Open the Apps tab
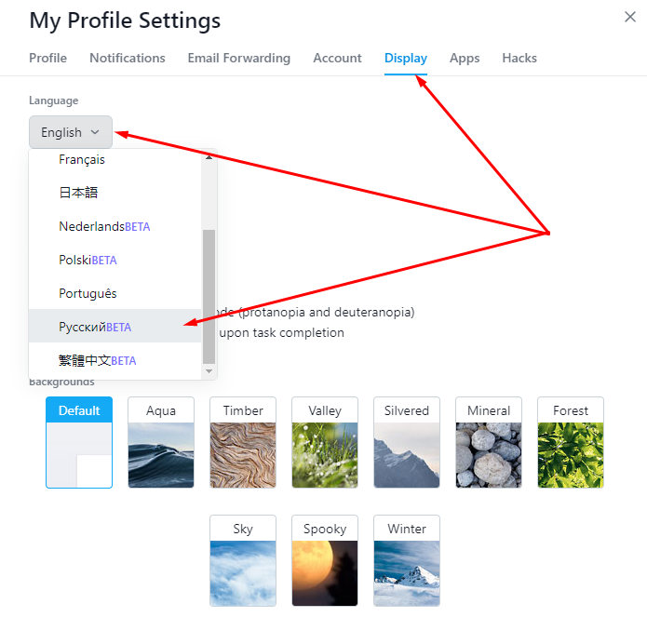647x644 pixels. point(465,59)
